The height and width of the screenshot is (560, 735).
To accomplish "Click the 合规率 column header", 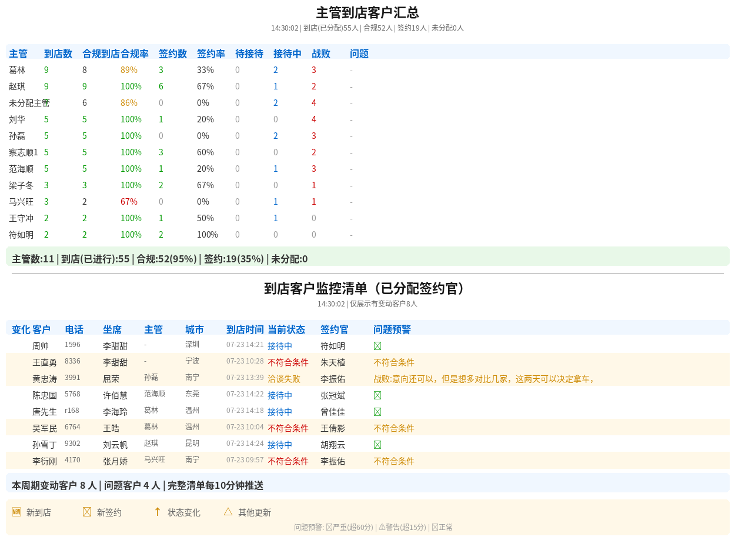I will point(135,54).
